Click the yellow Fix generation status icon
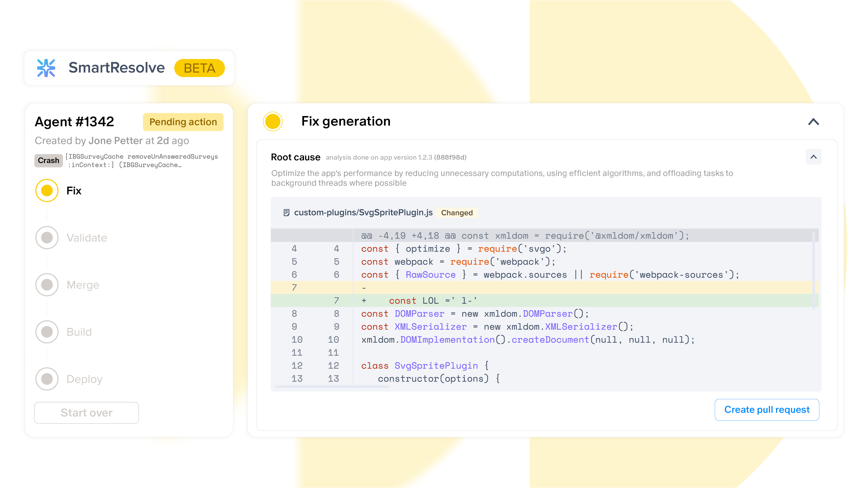 click(x=273, y=121)
